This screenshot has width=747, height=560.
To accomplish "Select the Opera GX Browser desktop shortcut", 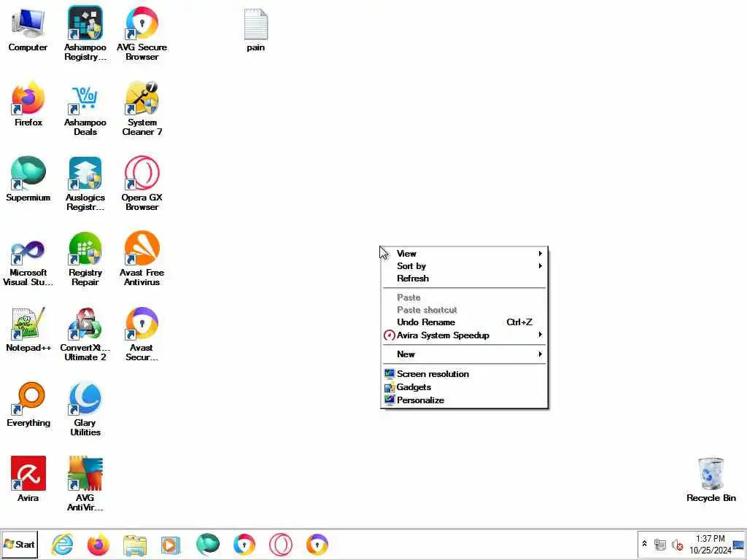I will click(x=142, y=184).
